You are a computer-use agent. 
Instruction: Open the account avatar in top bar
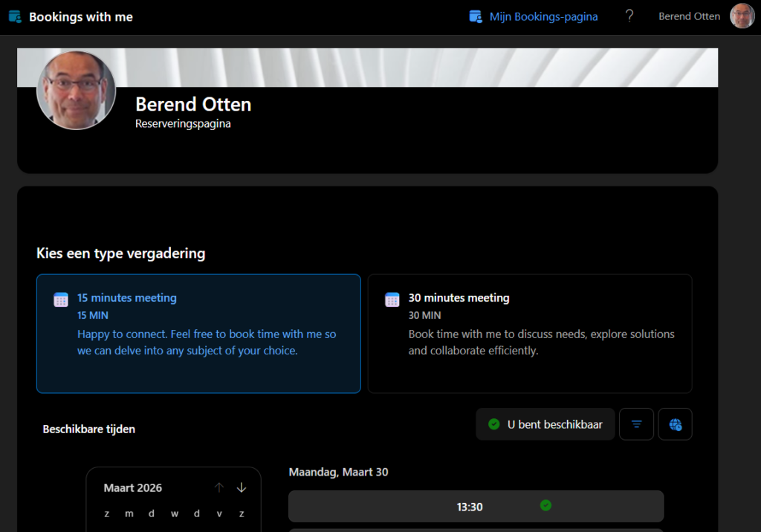point(742,16)
